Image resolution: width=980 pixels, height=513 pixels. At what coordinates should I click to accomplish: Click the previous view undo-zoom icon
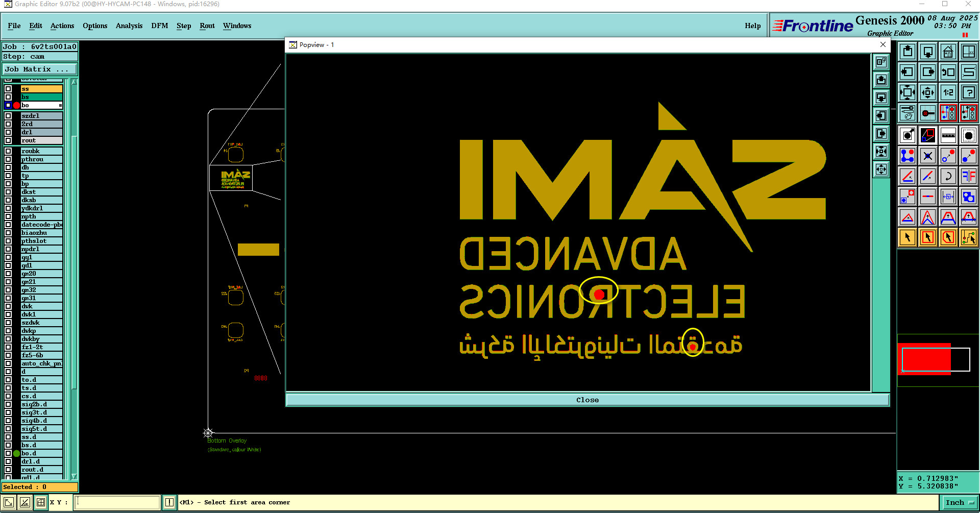(x=948, y=72)
